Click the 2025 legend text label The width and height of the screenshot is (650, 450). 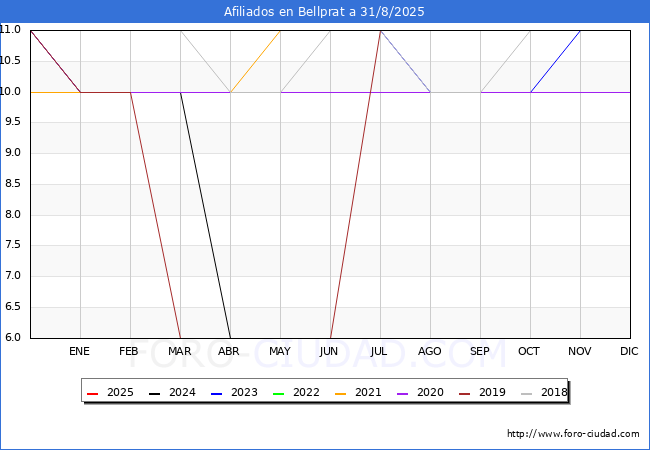(120, 392)
